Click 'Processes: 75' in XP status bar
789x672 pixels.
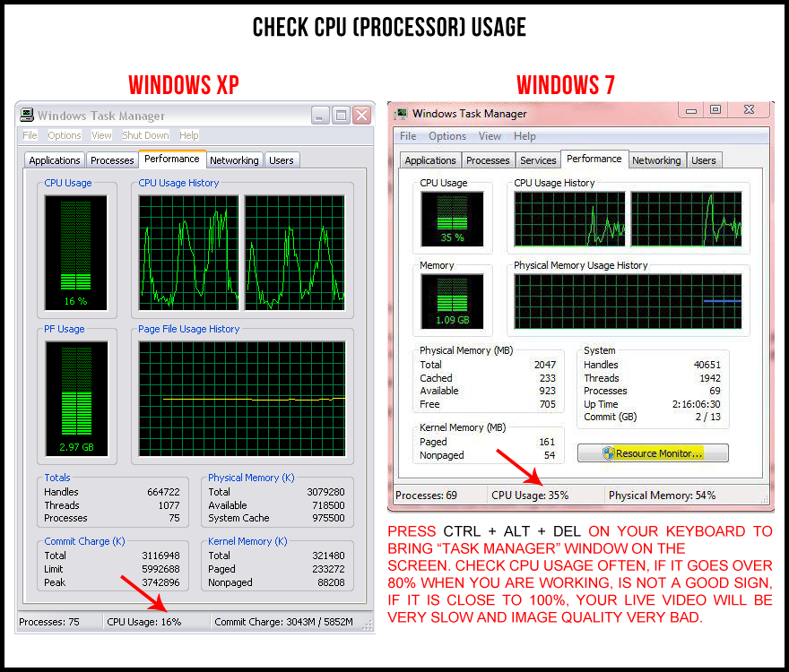[x=49, y=622]
